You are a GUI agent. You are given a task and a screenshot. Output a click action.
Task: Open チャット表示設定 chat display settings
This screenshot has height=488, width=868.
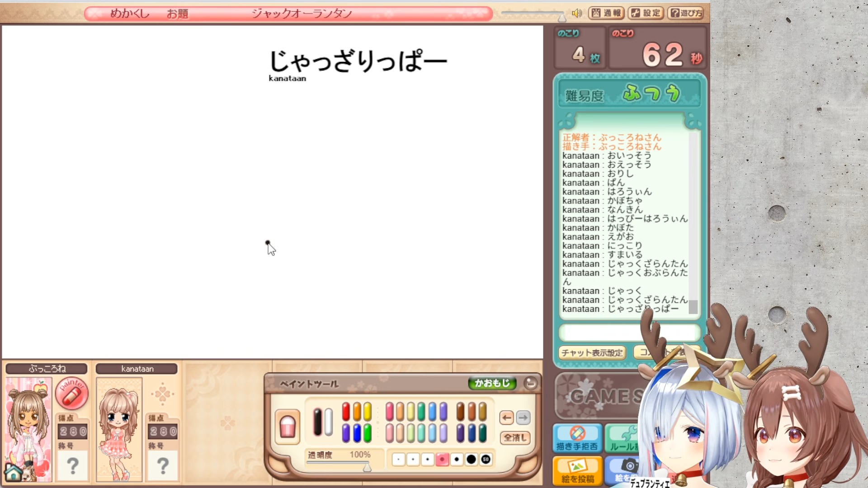tap(592, 352)
